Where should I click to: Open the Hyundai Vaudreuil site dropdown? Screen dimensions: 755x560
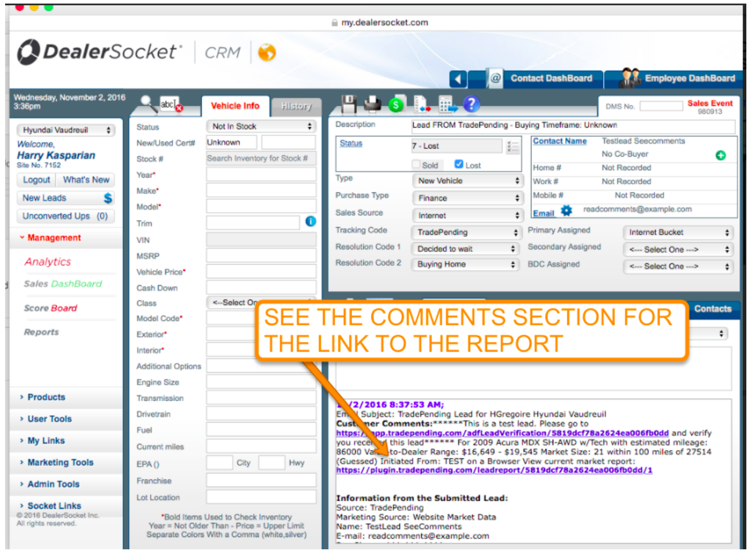[x=66, y=130]
